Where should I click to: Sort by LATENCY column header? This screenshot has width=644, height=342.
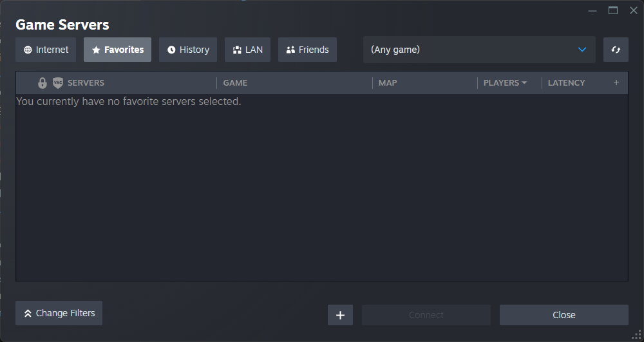pyautogui.click(x=566, y=83)
